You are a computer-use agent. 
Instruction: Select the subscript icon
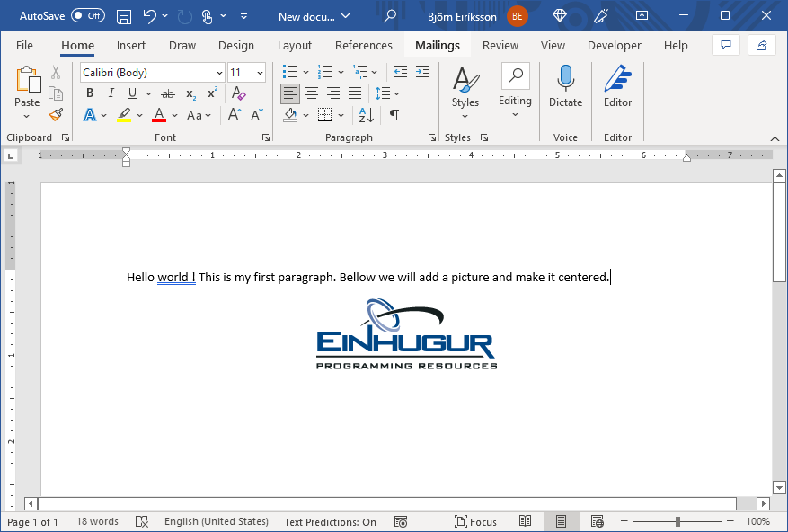click(x=189, y=93)
